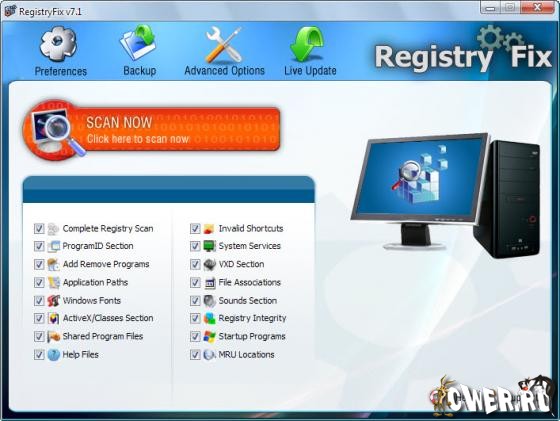560x421 pixels.
Task: Click the 'Shared Program Files' label
Action: coord(103,337)
